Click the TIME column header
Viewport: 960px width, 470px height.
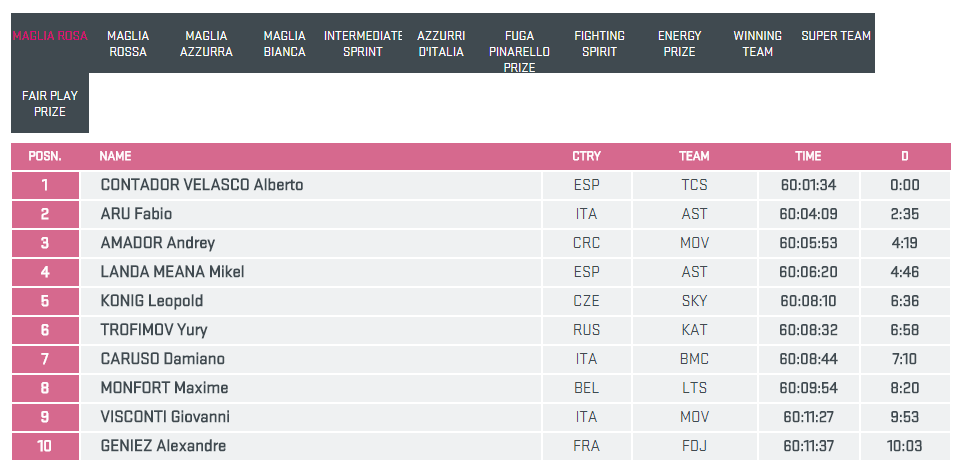[x=808, y=157]
